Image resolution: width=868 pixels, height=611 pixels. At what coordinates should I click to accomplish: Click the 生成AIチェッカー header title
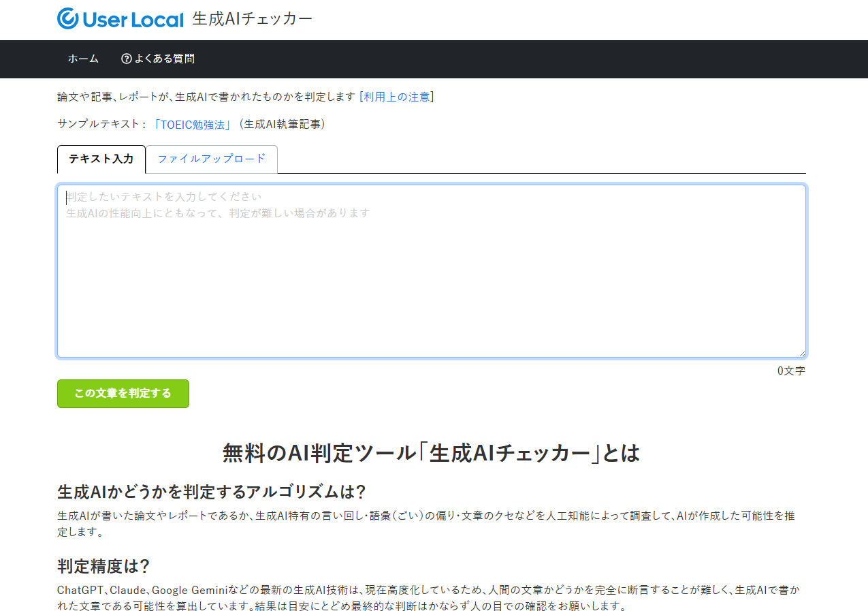[253, 19]
